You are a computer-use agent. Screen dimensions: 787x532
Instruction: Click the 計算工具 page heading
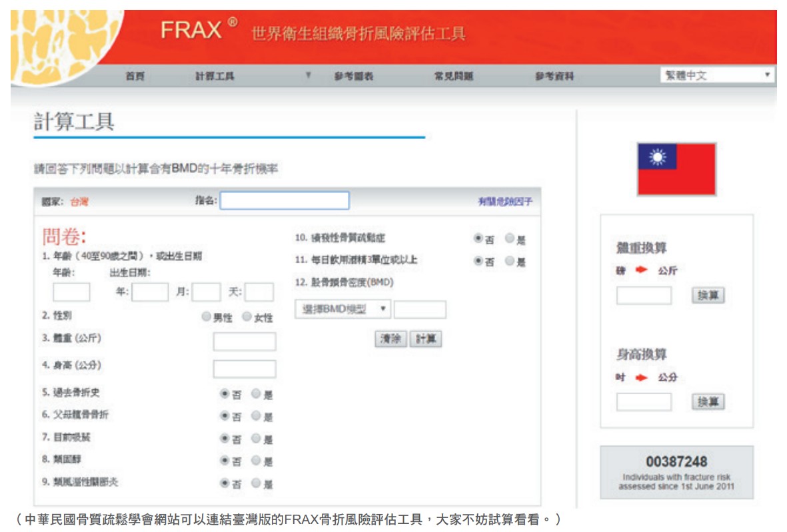coord(74,121)
